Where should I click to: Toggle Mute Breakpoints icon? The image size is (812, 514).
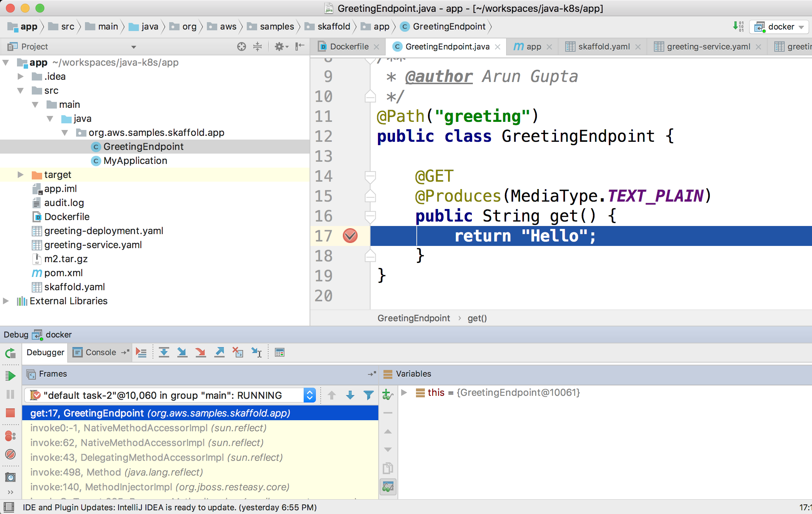click(x=10, y=454)
